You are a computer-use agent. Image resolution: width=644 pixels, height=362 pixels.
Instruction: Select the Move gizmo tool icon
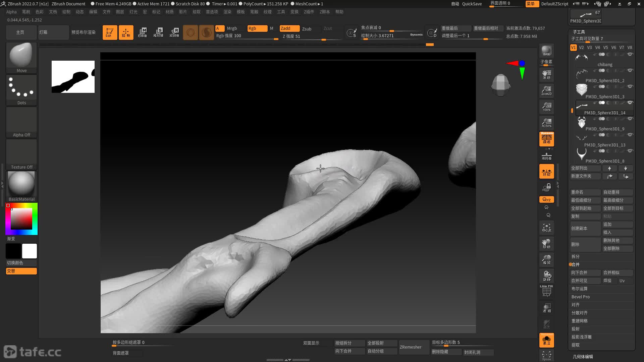point(142,33)
